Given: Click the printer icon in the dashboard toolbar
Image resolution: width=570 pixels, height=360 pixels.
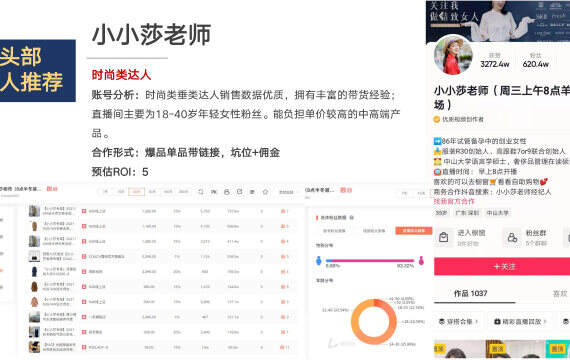Looking at the screenshot, I should point(226,192).
